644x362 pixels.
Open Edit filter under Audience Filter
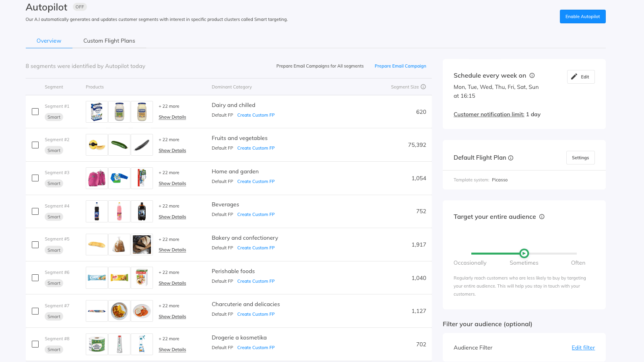coord(583,348)
